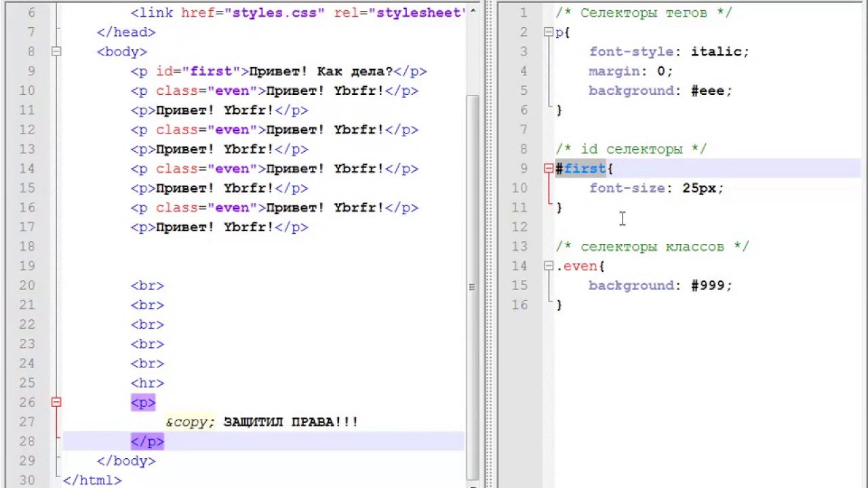Click the hr tag on line 25

pyautogui.click(x=147, y=384)
